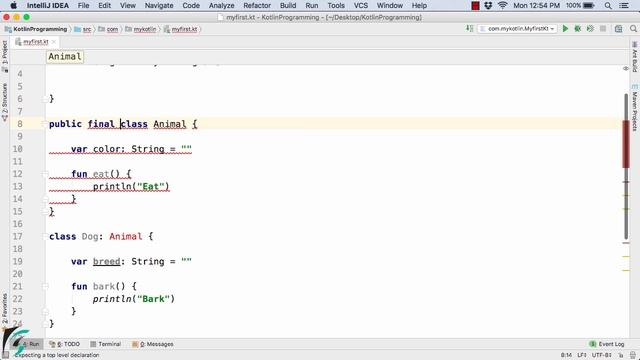640x360 pixels.
Task: Close the myfirst.kt editor tab
Action: point(54,42)
